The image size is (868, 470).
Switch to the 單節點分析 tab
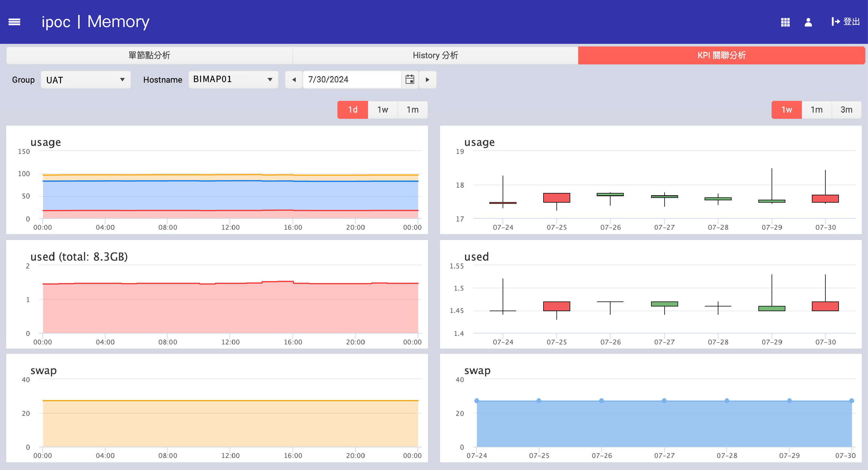(x=149, y=55)
